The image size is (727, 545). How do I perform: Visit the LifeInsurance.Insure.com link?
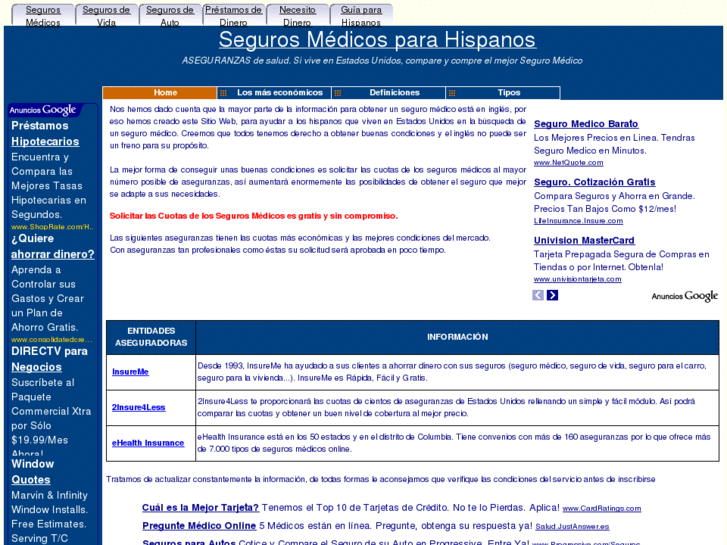point(578,221)
